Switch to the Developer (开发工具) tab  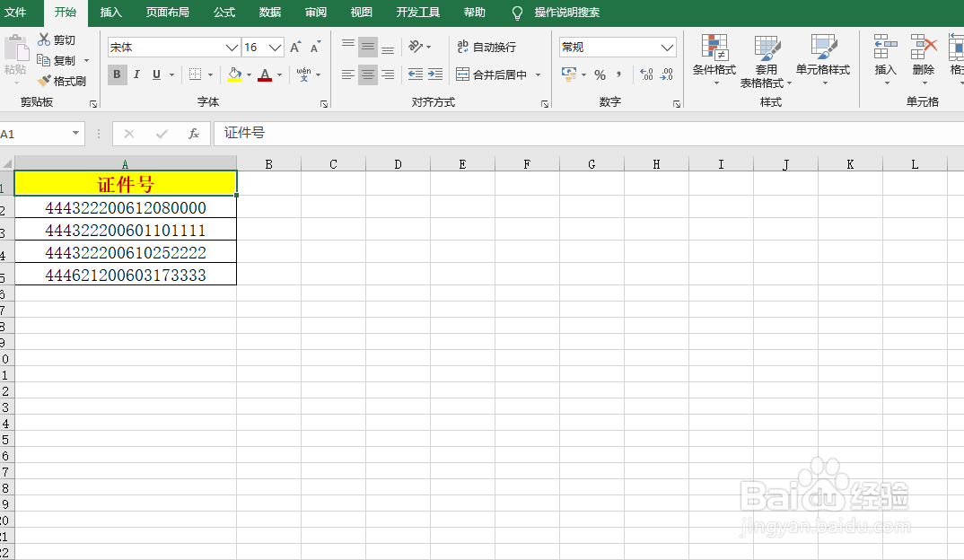pos(418,13)
